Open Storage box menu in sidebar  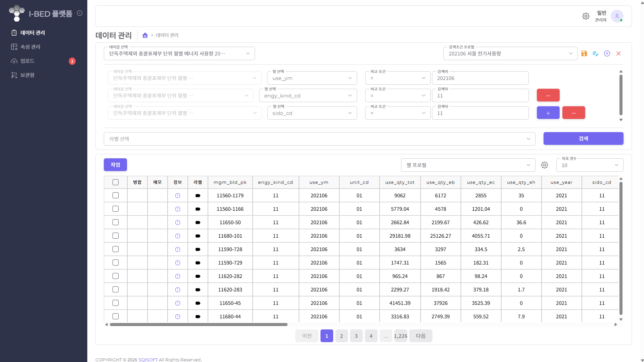28,75
